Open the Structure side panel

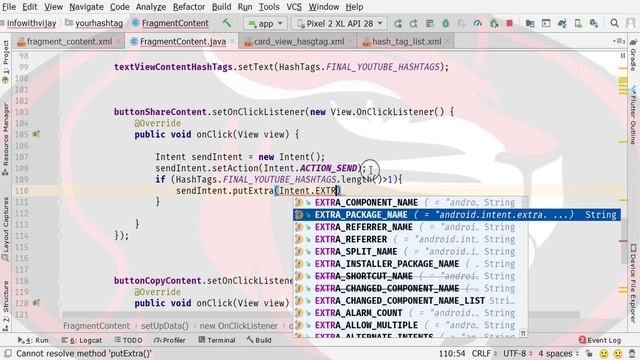pyautogui.click(x=5, y=305)
